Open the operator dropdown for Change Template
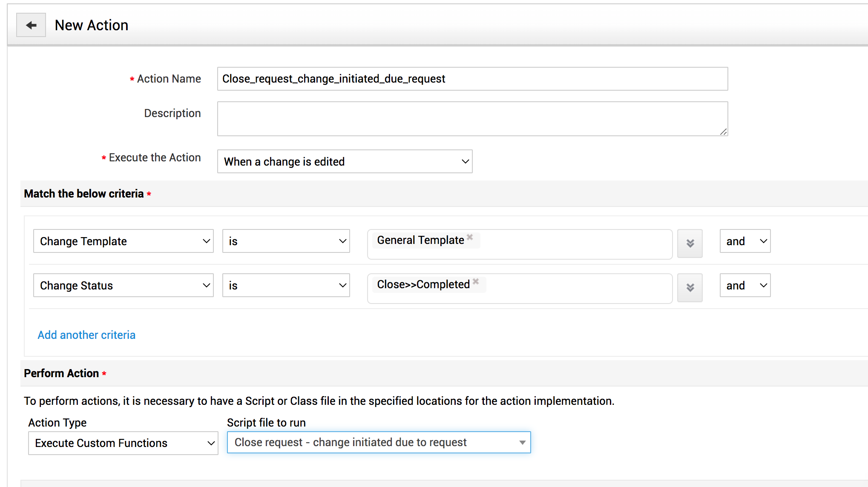 coord(286,241)
